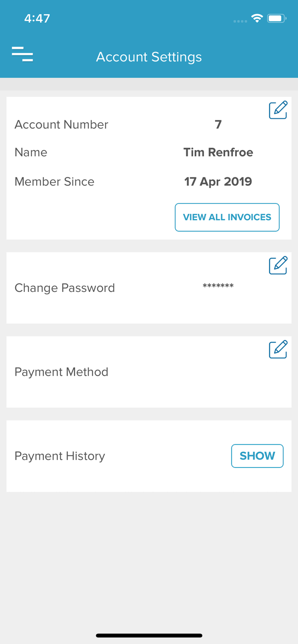This screenshot has height=644, width=298.
Task: Show the Payment History
Action: pyautogui.click(x=257, y=456)
